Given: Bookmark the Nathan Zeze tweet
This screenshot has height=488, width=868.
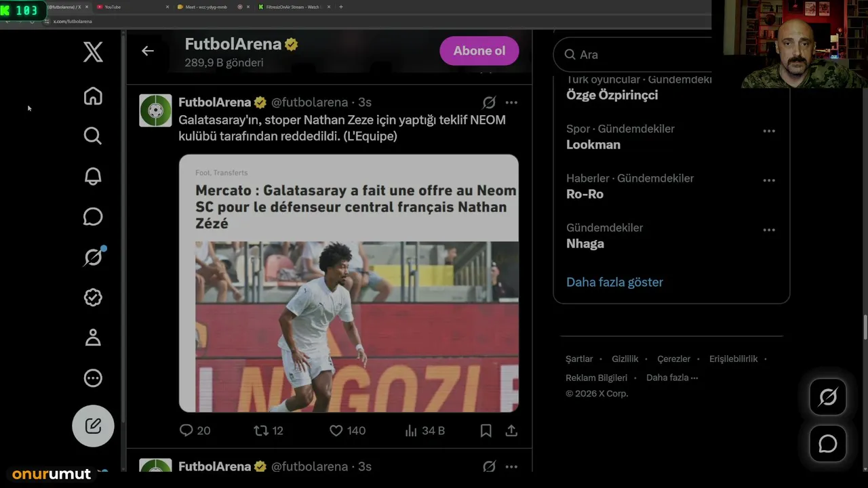Looking at the screenshot, I should (x=486, y=430).
